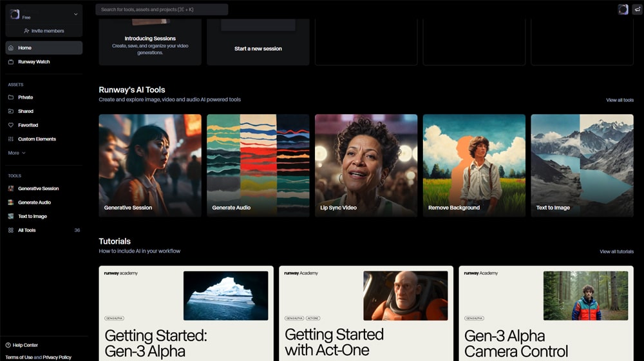Open the user profile avatar at top right

coord(623,10)
